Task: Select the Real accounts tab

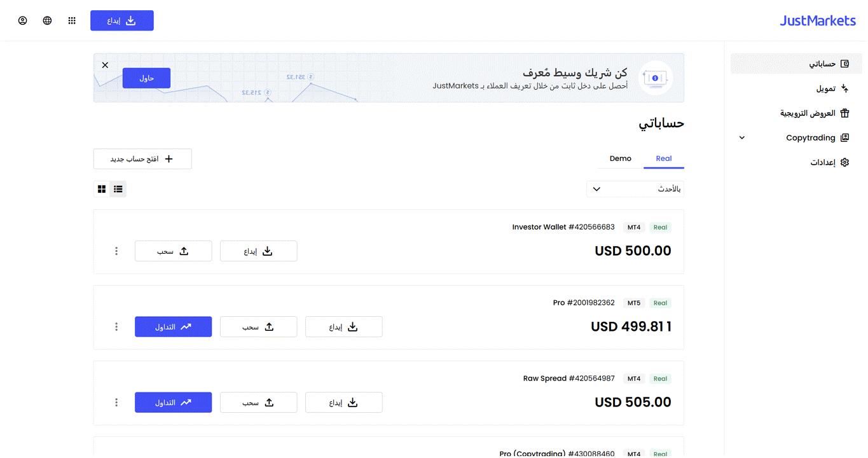Action: coord(663,158)
